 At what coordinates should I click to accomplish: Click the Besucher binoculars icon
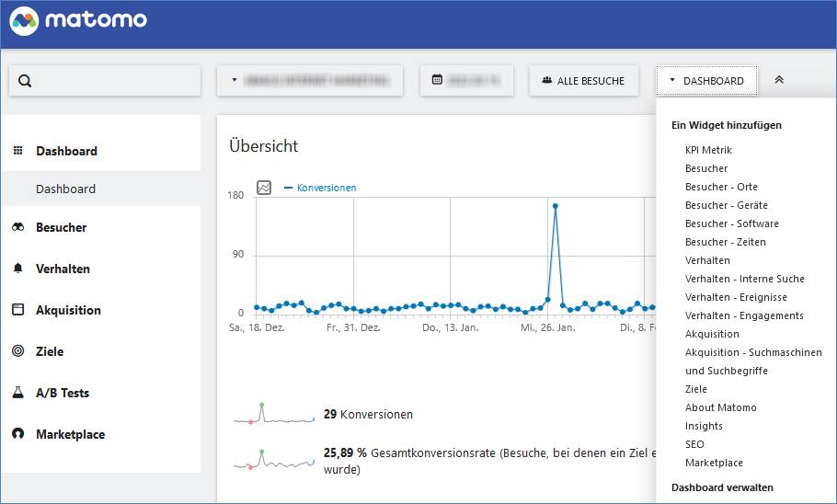[x=18, y=227]
